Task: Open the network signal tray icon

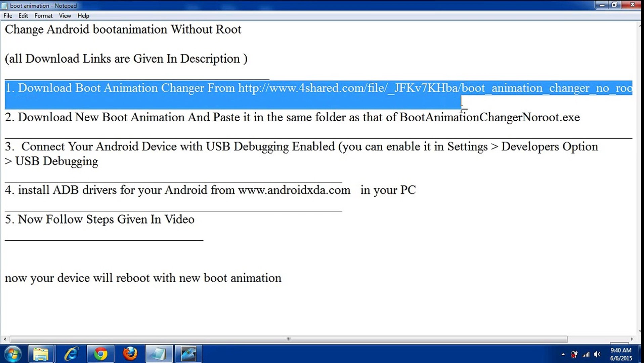Action: [586, 354]
